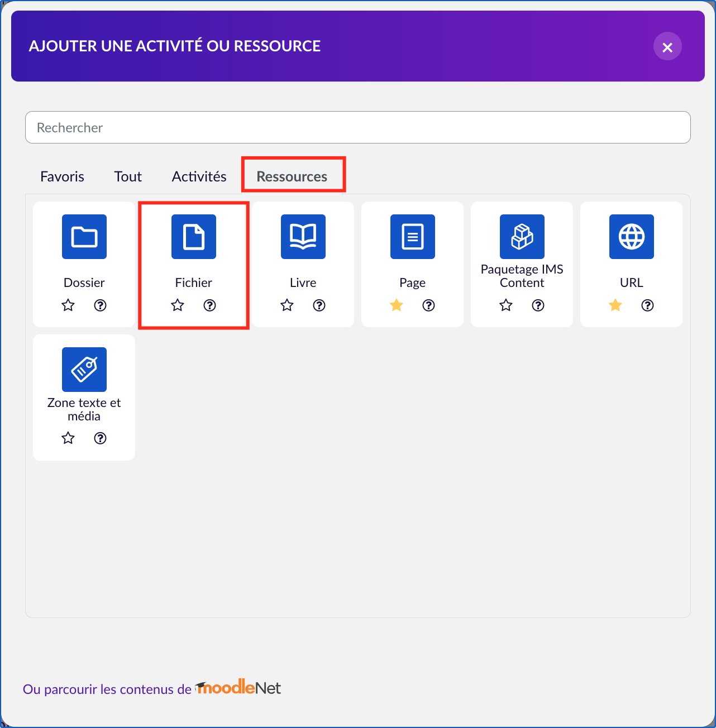This screenshot has height=728, width=716.
Task: Choose the Zone texte et média icon
Action: 84,370
